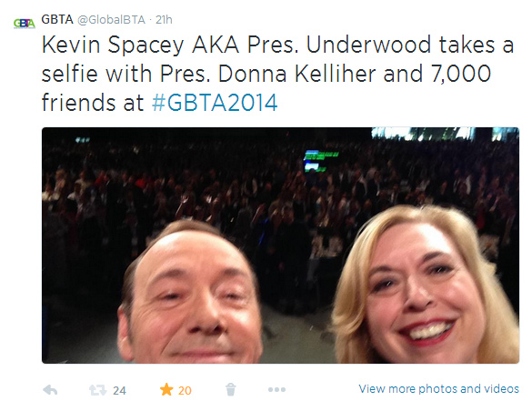Click the GBTA display name
Screen dimensions: 532x411
click(57, 19)
